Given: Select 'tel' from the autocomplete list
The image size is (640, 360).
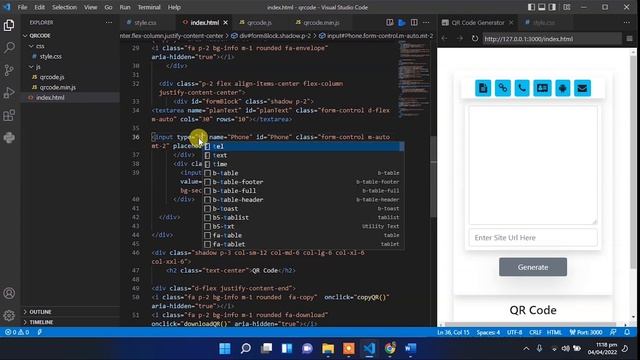Looking at the screenshot, I should tap(304, 146).
